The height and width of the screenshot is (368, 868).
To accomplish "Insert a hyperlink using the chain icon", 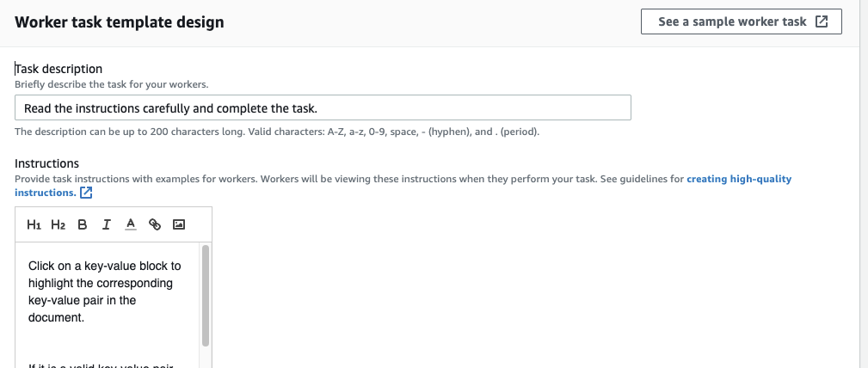I will pos(155,224).
